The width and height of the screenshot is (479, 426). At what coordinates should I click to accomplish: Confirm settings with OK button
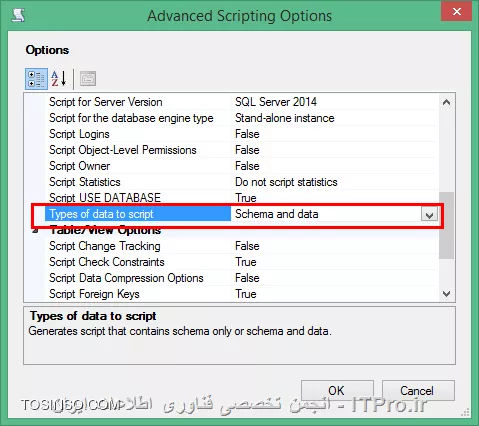[337, 390]
